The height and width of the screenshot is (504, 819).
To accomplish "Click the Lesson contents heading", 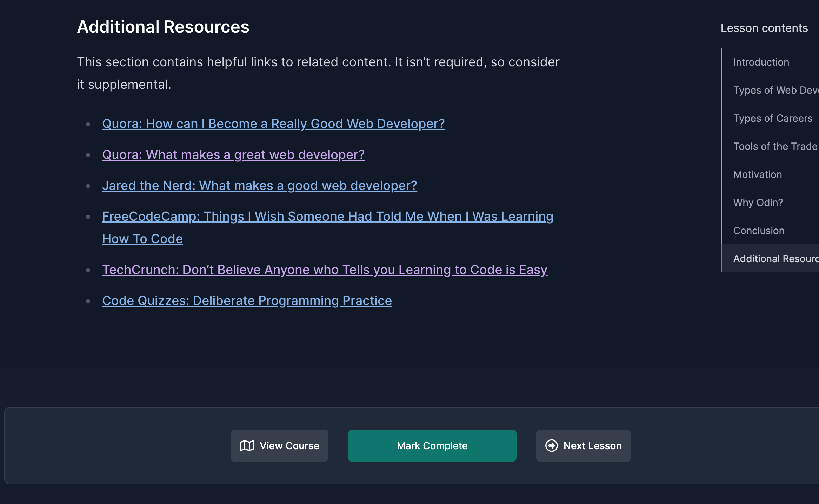I will [x=764, y=28].
